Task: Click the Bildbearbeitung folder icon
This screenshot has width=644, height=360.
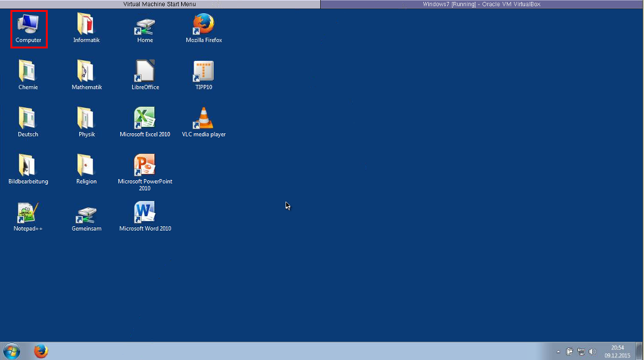Action: coord(28,166)
